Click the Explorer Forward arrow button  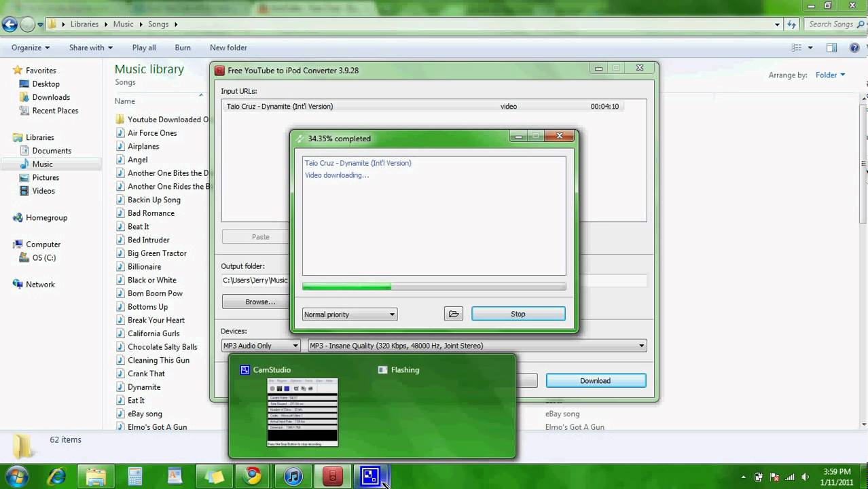[x=27, y=24]
